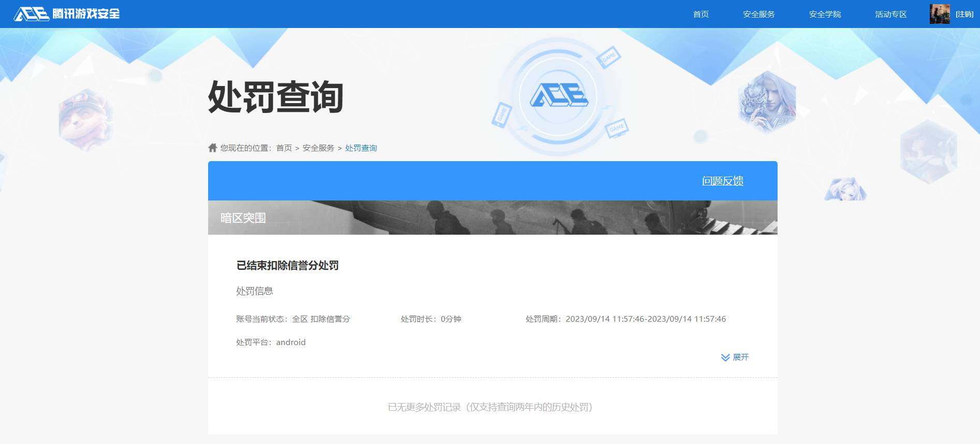Select 处罚查询 breadcrumb link
The height and width of the screenshot is (444, 980).
click(361, 148)
